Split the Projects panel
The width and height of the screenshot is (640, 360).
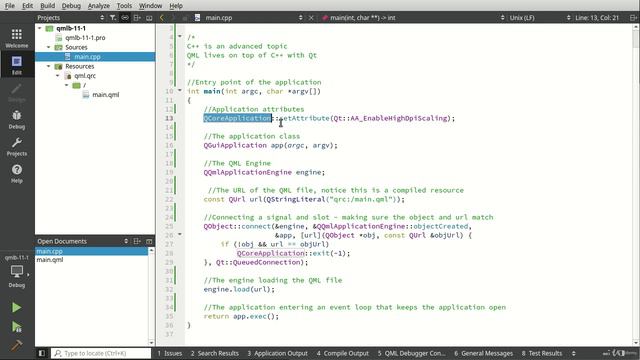137,18
